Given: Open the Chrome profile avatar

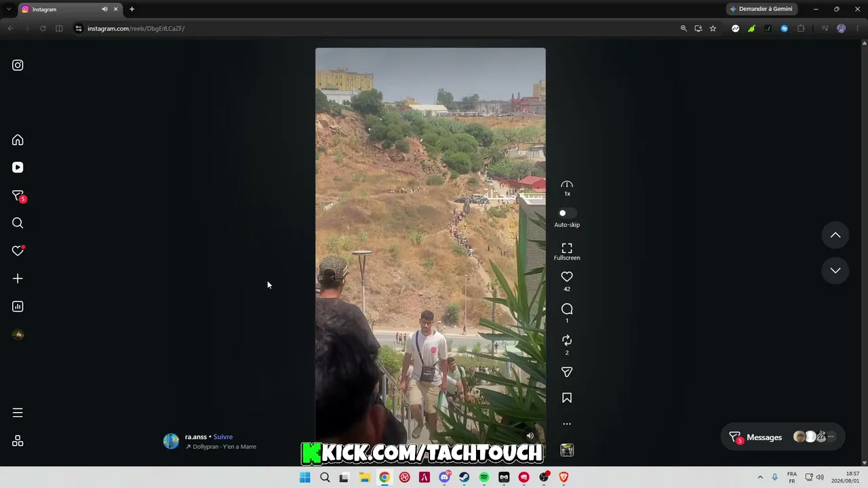Looking at the screenshot, I should (842, 28).
